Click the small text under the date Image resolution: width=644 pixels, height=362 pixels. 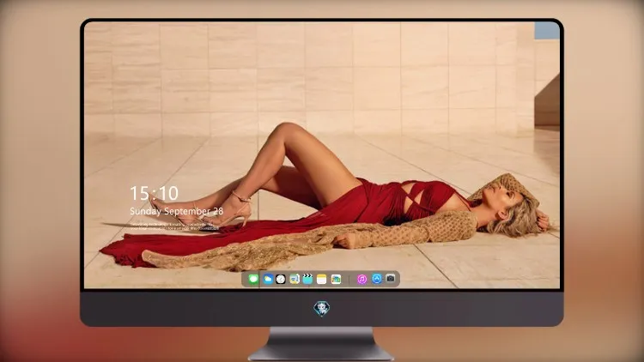(174, 226)
